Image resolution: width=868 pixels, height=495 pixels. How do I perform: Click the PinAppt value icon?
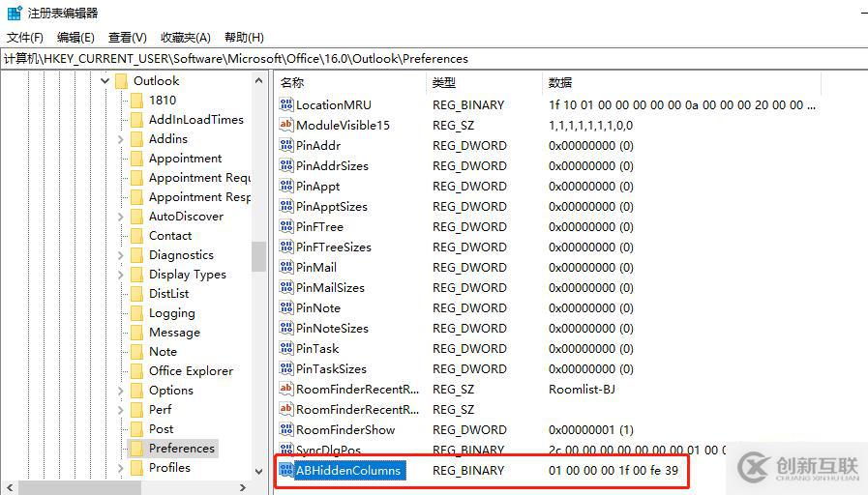(286, 186)
